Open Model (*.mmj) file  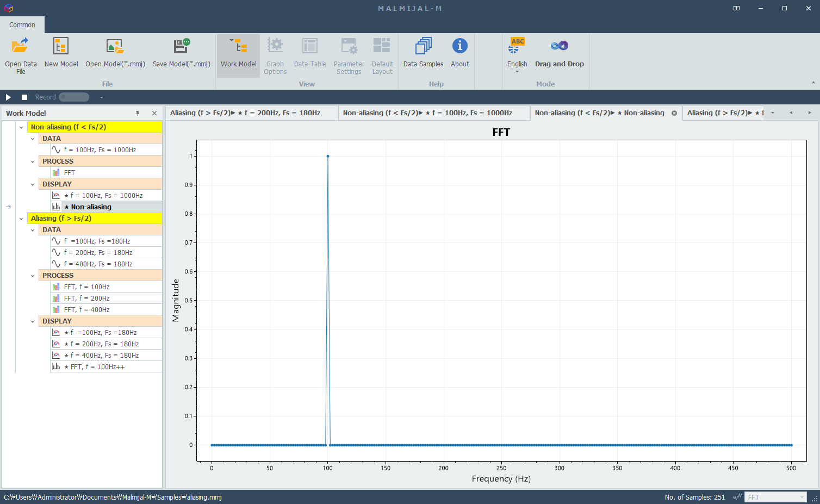tap(115, 55)
